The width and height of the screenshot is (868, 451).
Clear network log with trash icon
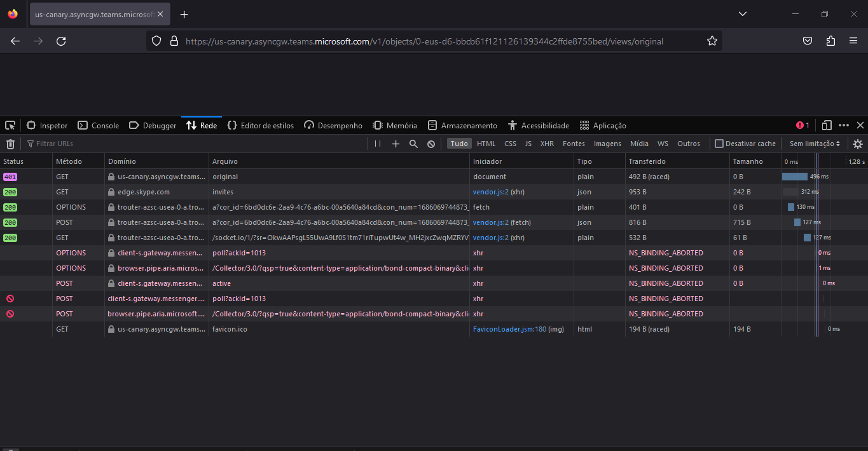[10, 144]
